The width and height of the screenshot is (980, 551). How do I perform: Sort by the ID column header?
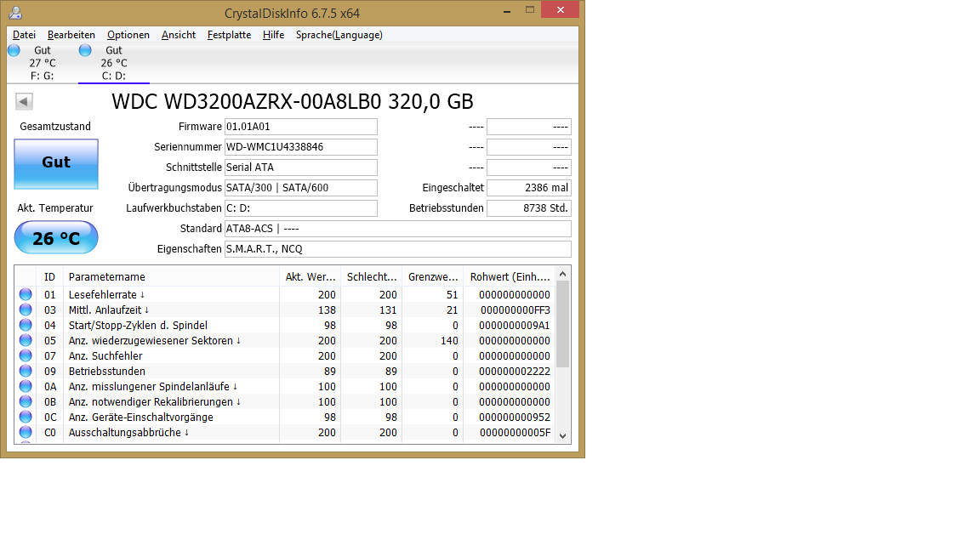50,276
